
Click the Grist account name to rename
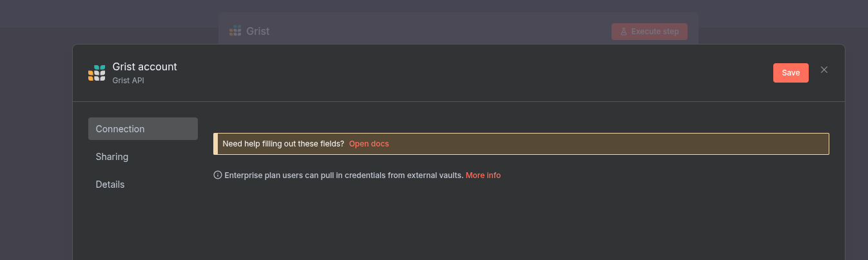(144, 66)
